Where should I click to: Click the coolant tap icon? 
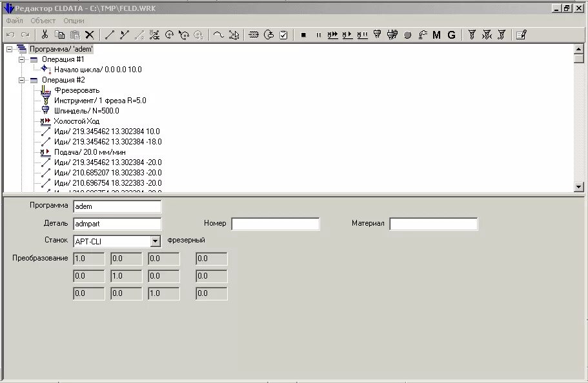423,35
